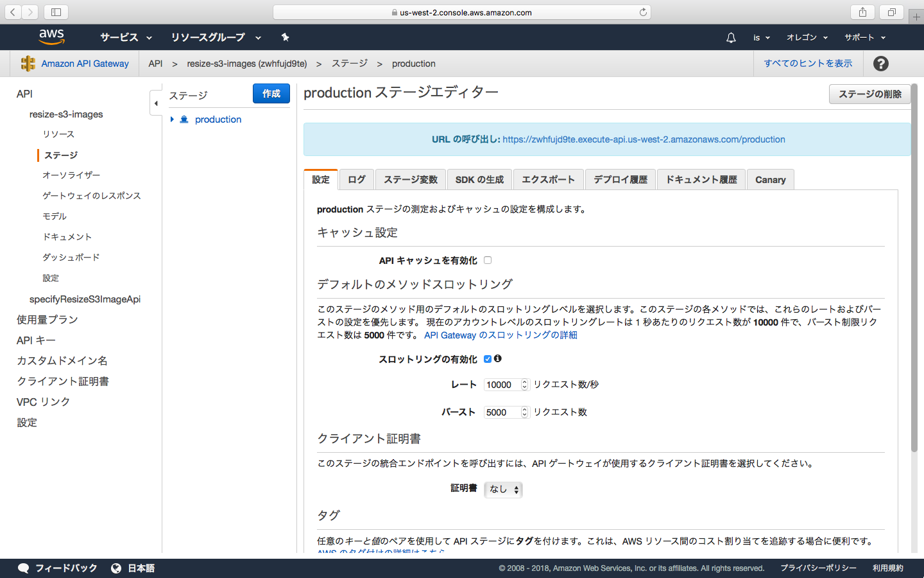
Task: Enable the API cache checkbox
Action: point(488,260)
